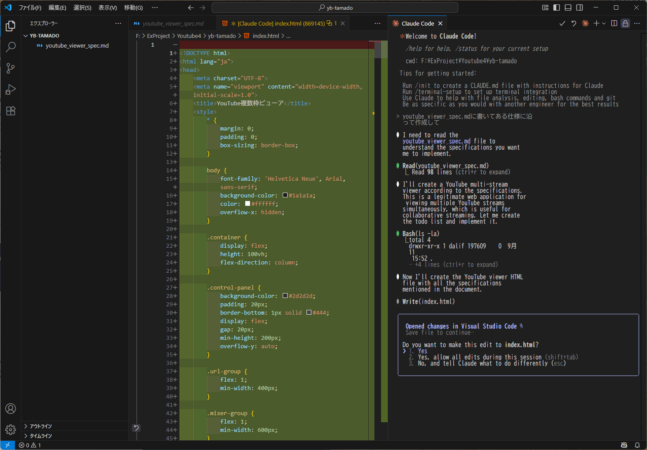647x450 pixels.
Task: Open editor group more actions (…)
Action: coord(377,24)
